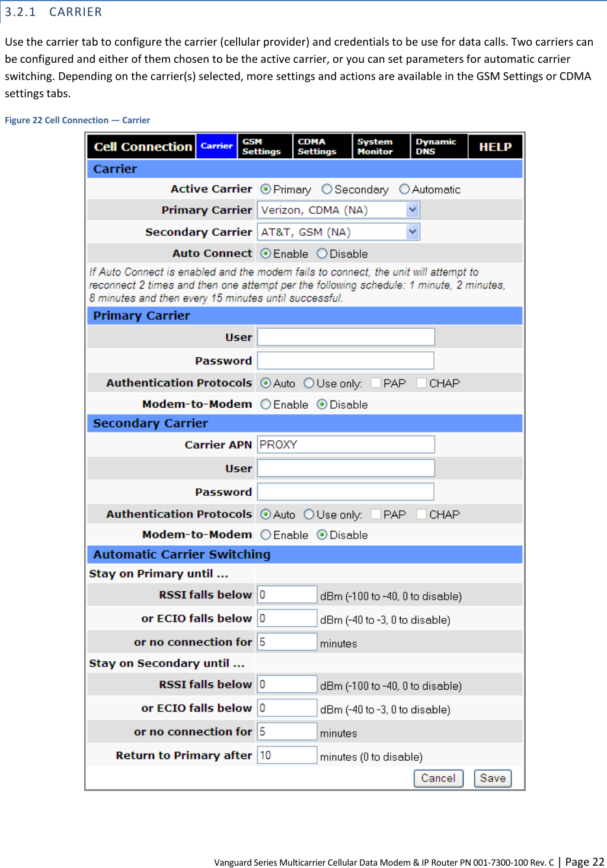Image resolution: width=607 pixels, height=868 pixels.
Task: Disable Auto Connect
Action: pos(322,254)
